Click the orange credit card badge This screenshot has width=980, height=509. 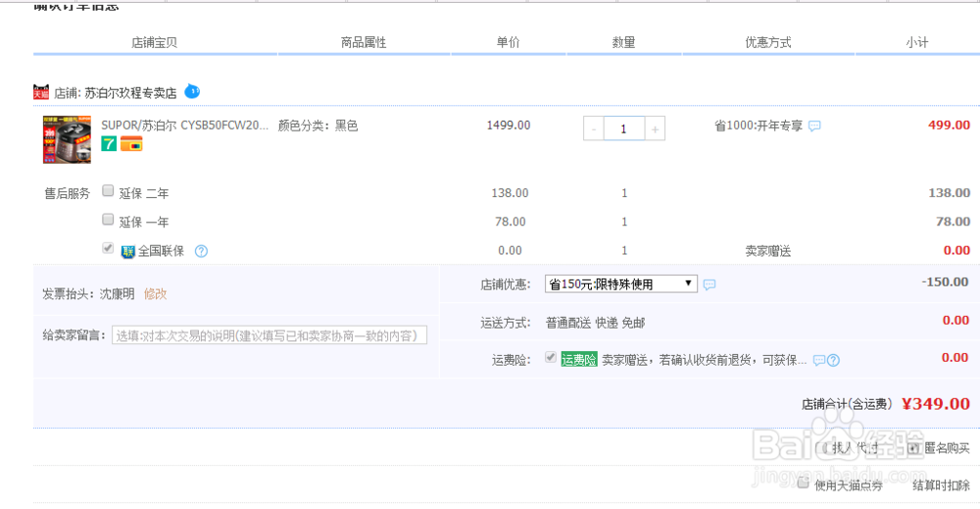(x=131, y=144)
